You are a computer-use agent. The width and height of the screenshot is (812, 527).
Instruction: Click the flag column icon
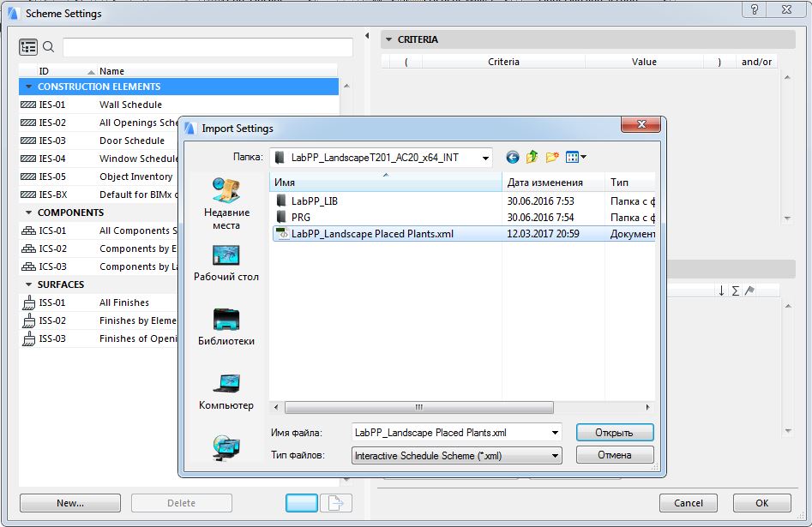coord(749,291)
